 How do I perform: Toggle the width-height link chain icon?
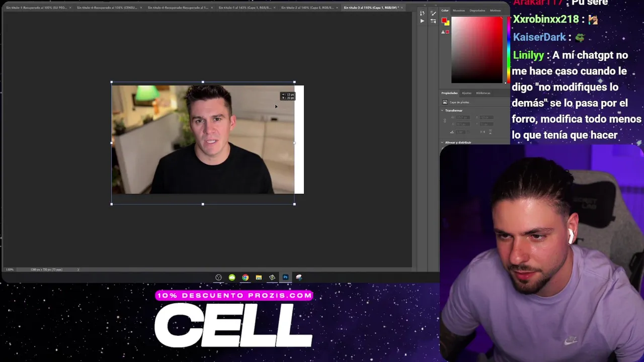pos(445,121)
